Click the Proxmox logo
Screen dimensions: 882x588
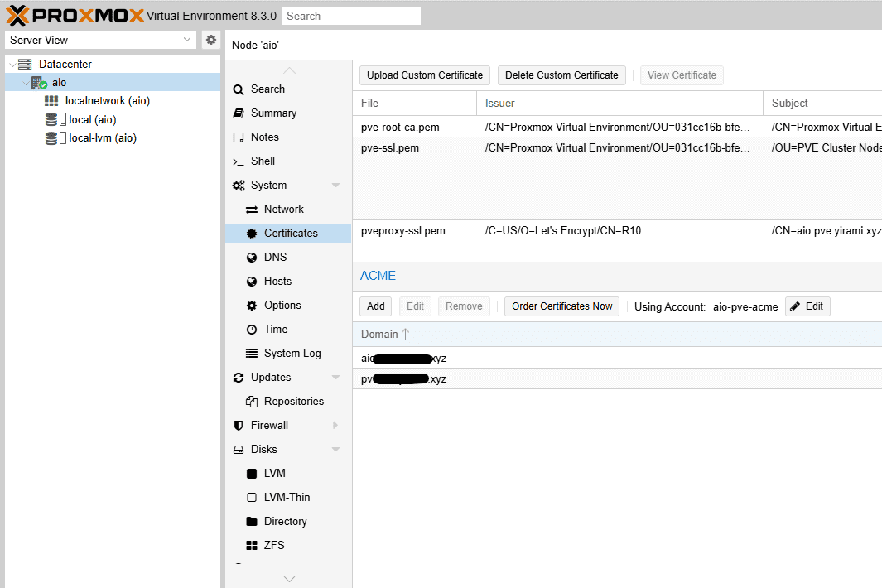[x=75, y=15]
